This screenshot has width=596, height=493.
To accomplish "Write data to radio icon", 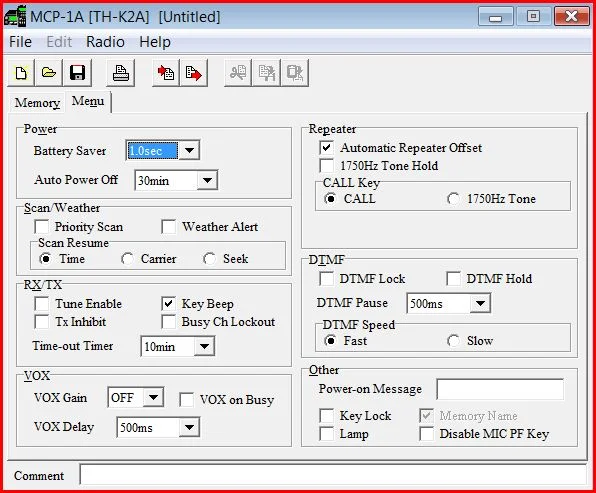I will [x=193, y=73].
